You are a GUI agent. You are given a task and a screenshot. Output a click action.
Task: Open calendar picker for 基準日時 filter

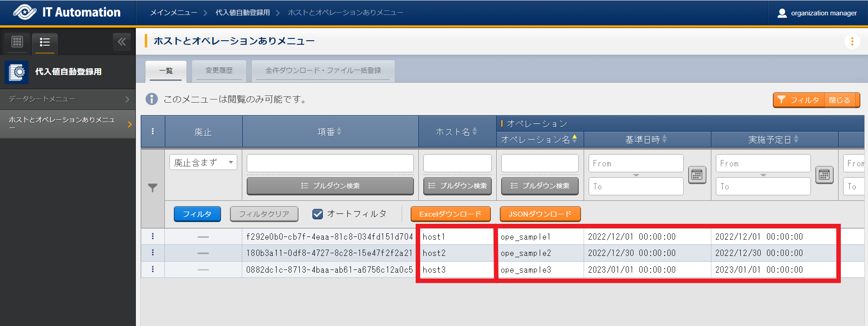click(x=697, y=175)
